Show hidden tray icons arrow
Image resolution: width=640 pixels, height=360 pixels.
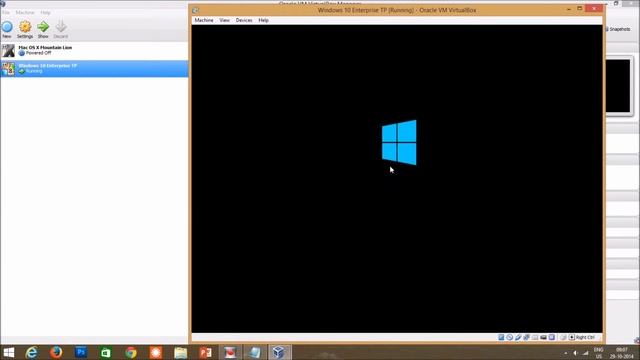pyautogui.click(x=566, y=353)
